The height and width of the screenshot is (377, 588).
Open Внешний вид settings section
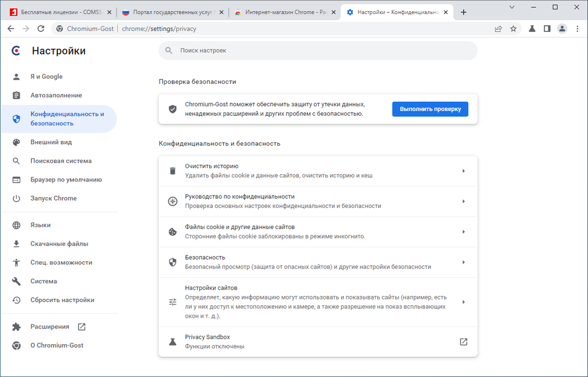coord(51,142)
